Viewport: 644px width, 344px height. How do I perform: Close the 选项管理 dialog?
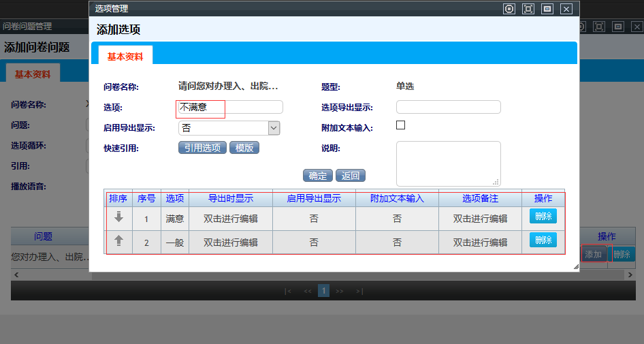point(566,9)
